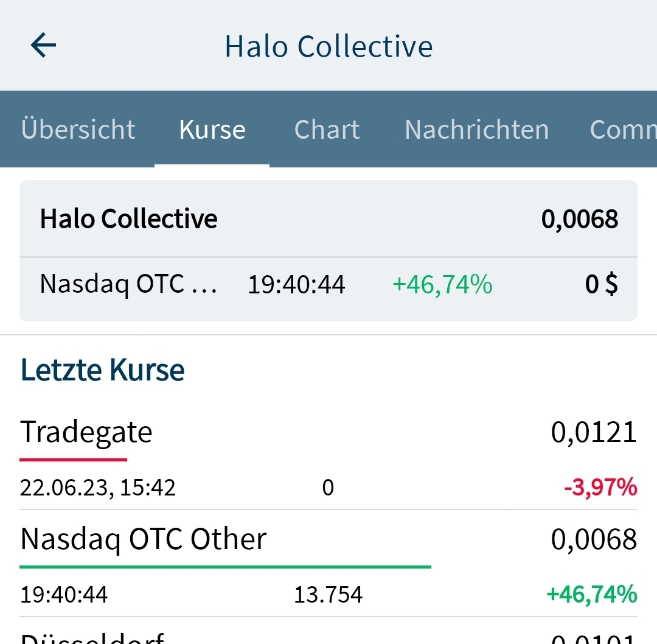
Task: Select the Nachrichten tab
Action: pyautogui.click(x=476, y=129)
